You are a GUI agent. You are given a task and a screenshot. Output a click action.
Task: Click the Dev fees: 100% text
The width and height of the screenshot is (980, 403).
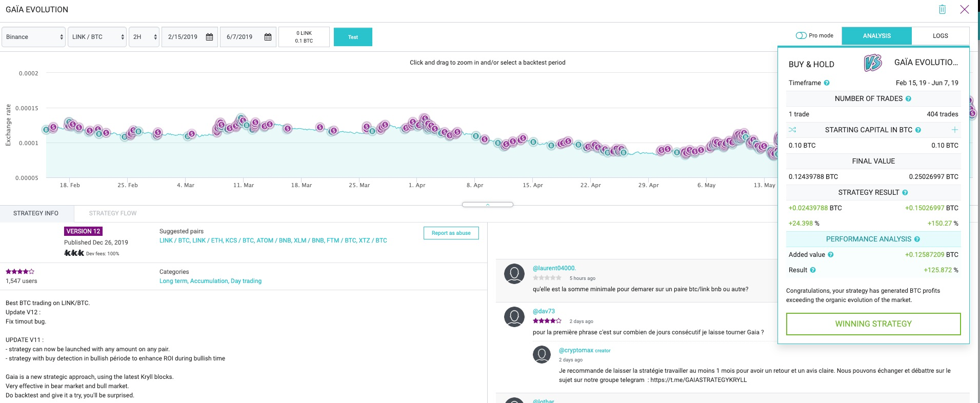[x=103, y=254]
